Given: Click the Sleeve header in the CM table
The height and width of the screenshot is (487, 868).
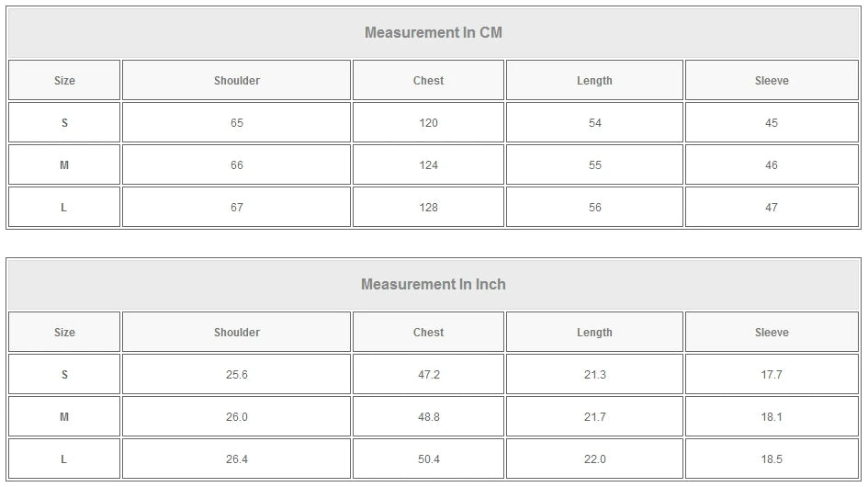Looking at the screenshot, I should (772, 81).
